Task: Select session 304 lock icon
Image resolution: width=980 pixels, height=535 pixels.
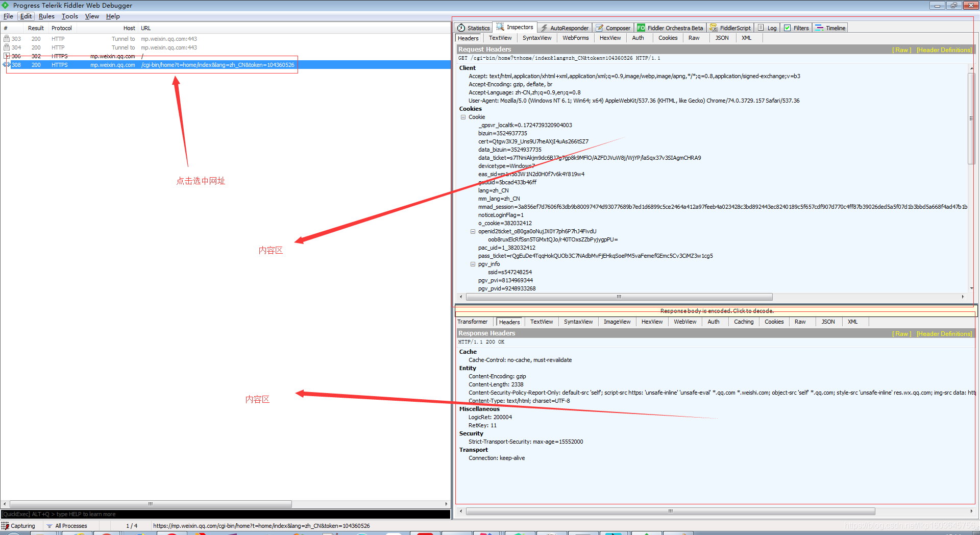Action: (7, 47)
